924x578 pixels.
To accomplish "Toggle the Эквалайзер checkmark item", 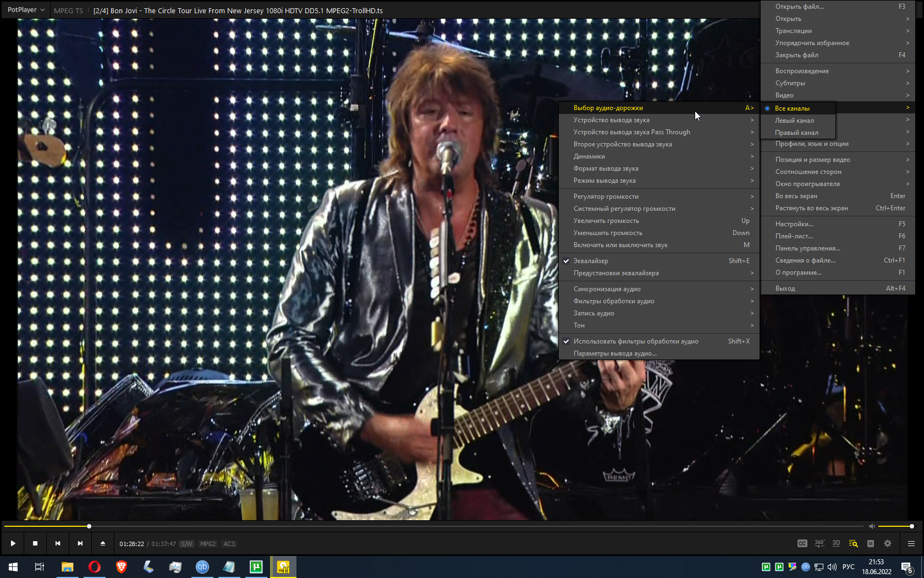I will point(659,261).
